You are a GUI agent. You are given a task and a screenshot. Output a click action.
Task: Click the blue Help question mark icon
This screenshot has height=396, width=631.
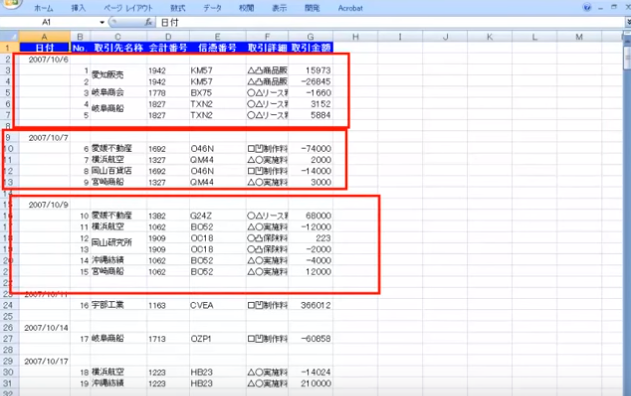587,7
